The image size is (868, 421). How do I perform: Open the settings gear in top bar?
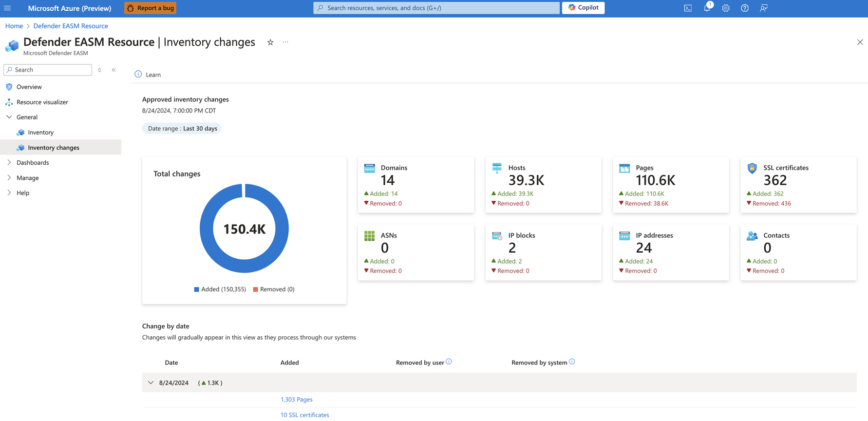click(x=725, y=8)
